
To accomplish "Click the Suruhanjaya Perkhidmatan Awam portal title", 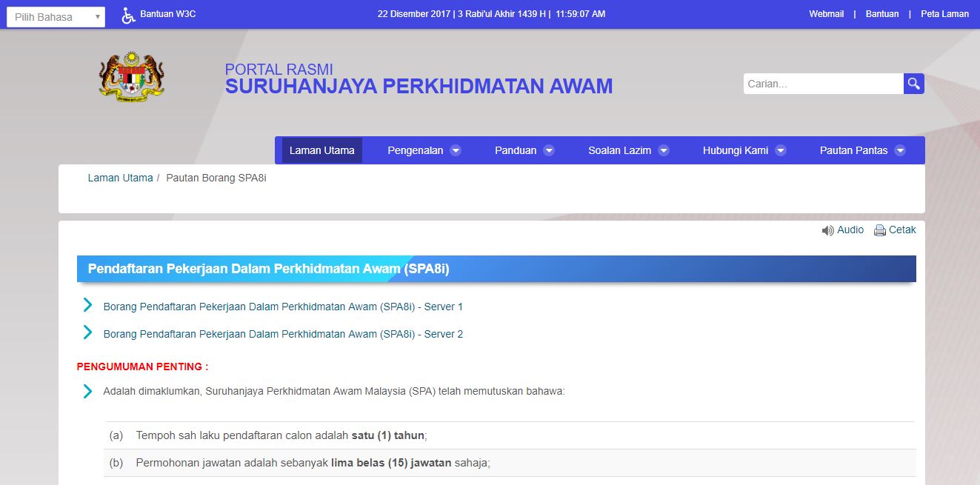I will pyautogui.click(x=419, y=87).
